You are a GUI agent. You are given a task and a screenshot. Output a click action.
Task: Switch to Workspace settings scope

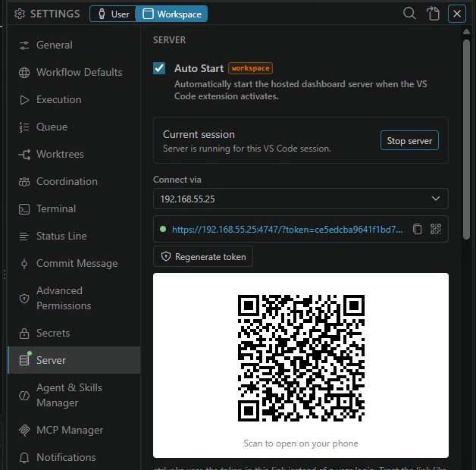172,14
